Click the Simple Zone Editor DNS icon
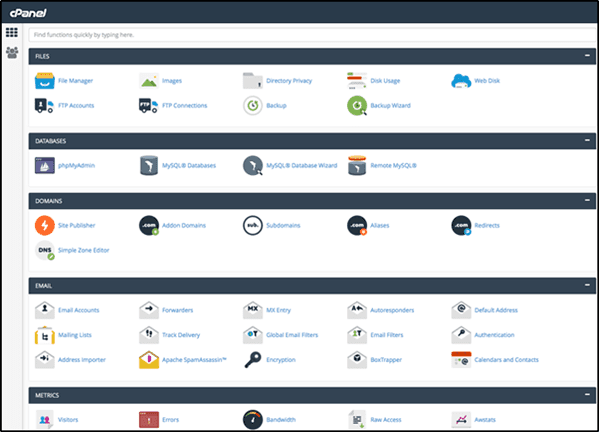This screenshot has width=599, height=432. tap(45, 250)
